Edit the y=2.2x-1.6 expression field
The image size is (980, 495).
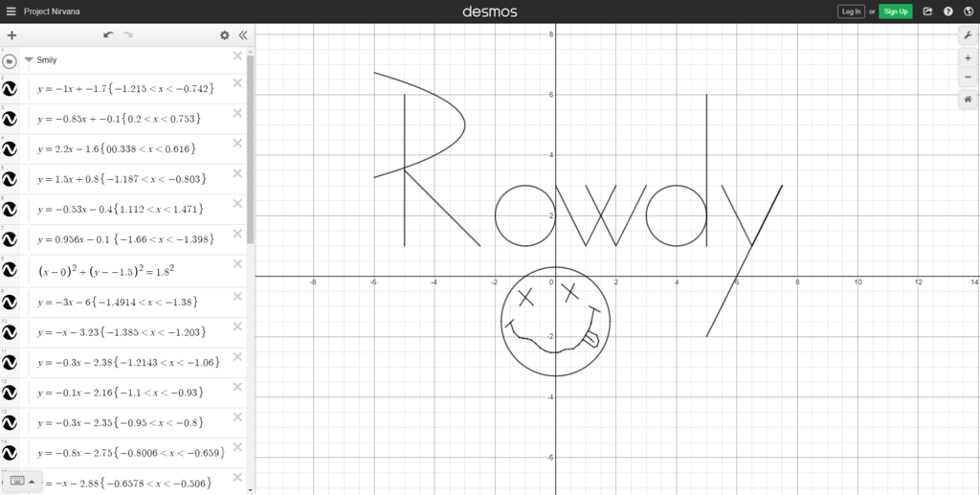click(x=117, y=148)
